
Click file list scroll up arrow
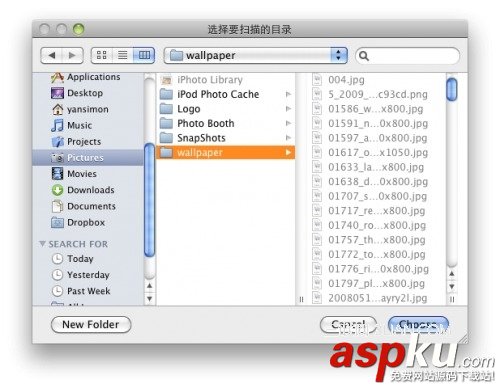pos(452,274)
